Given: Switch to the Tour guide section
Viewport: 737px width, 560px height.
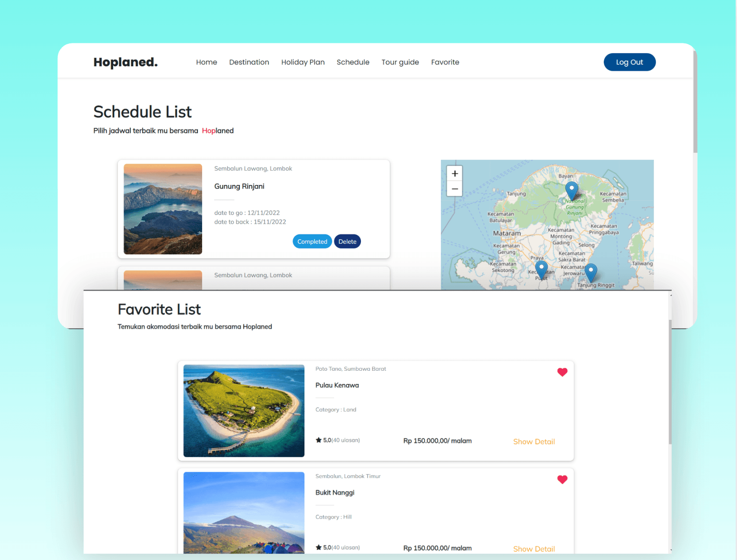Looking at the screenshot, I should tap(400, 62).
